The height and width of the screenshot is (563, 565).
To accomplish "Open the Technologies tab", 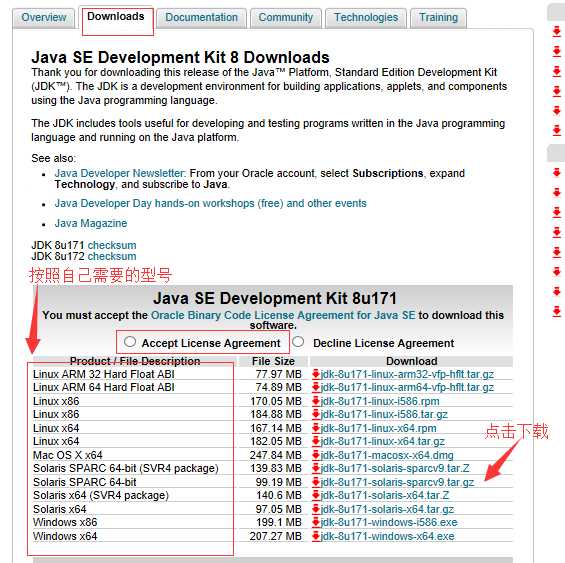I will [x=366, y=17].
